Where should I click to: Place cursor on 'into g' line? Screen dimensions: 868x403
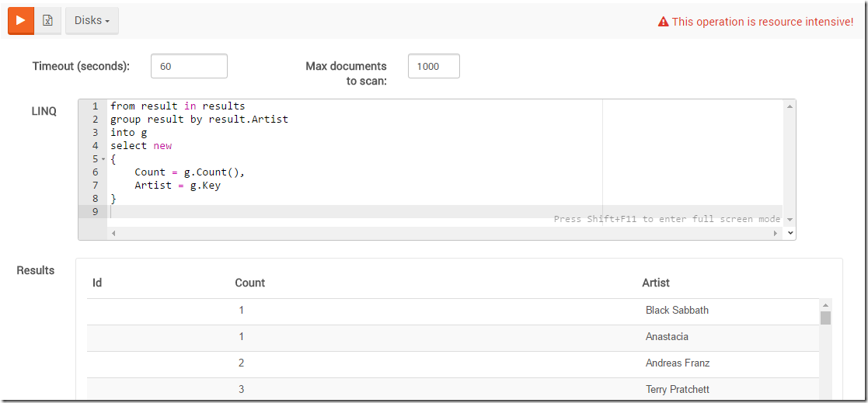pos(128,133)
